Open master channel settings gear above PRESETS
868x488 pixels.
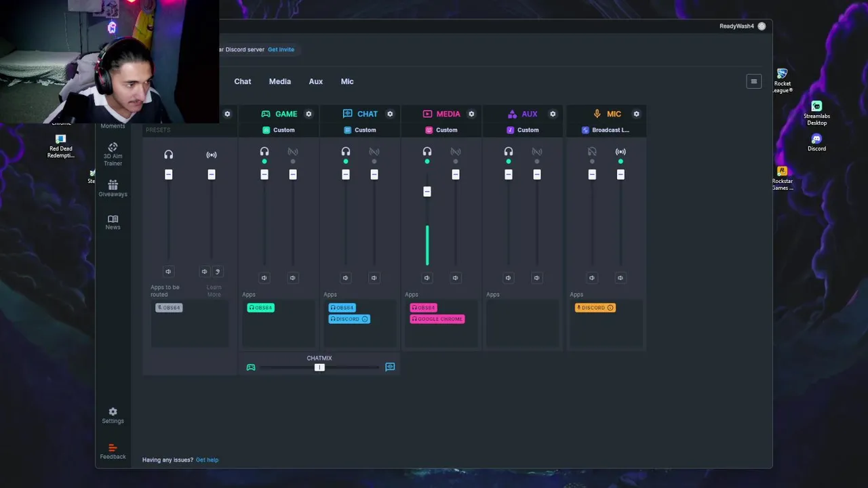(227, 114)
